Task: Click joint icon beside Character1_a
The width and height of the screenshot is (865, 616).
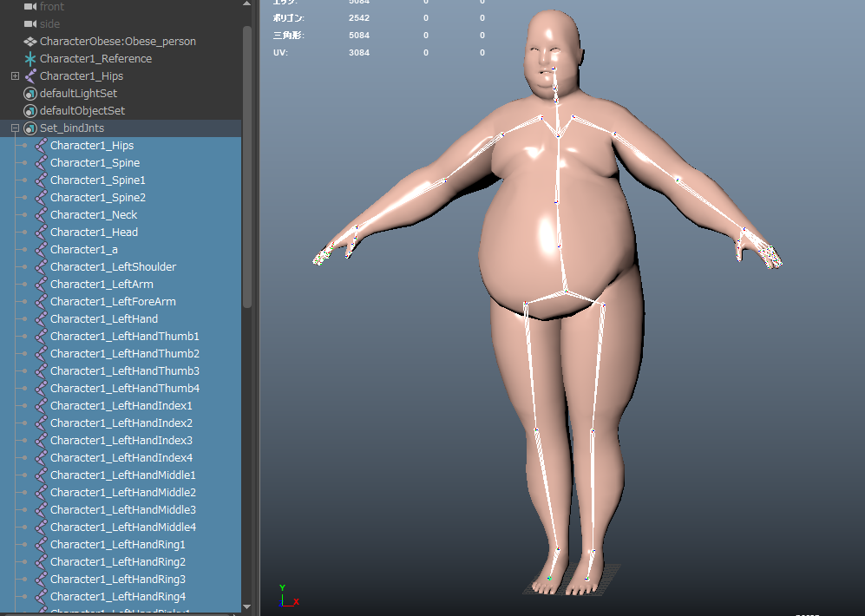Action: click(41, 250)
